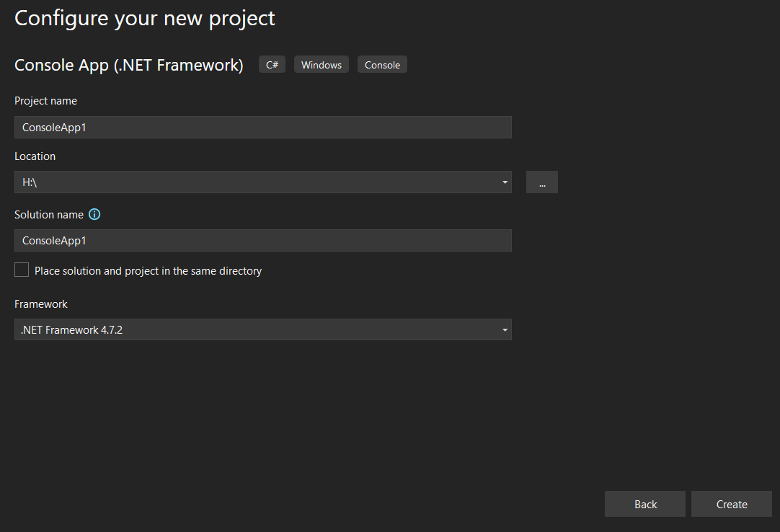Image resolution: width=780 pixels, height=532 pixels.
Task: Open the Framework version dropdown arrow
Action: [x=505, y=330]
